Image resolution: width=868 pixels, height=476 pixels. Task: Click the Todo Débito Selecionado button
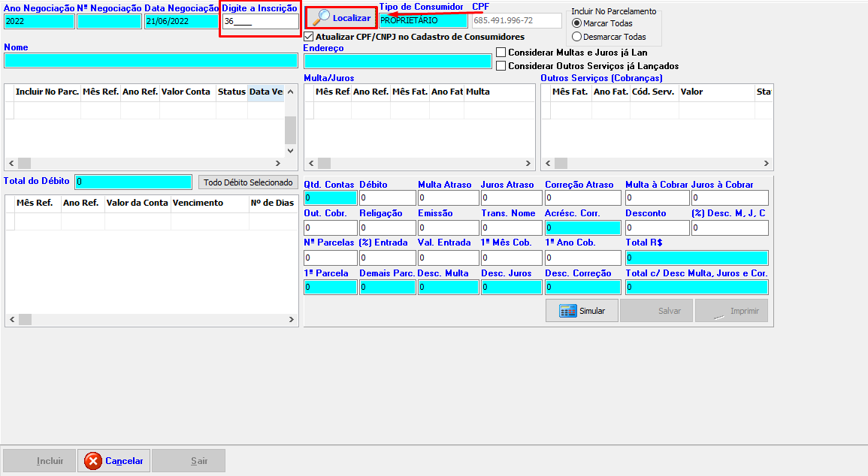tap(248, 182)
